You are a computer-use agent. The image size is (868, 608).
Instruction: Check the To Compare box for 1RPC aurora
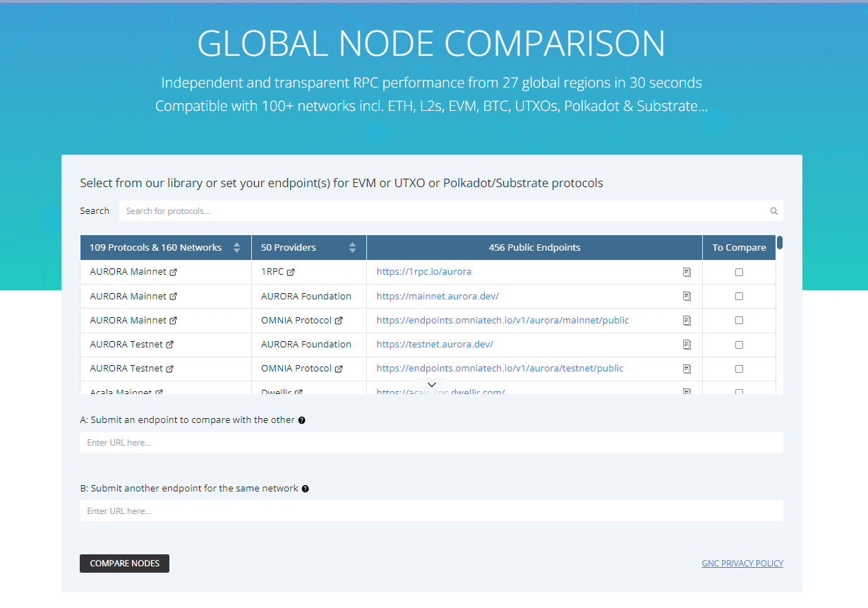point(739,271)
